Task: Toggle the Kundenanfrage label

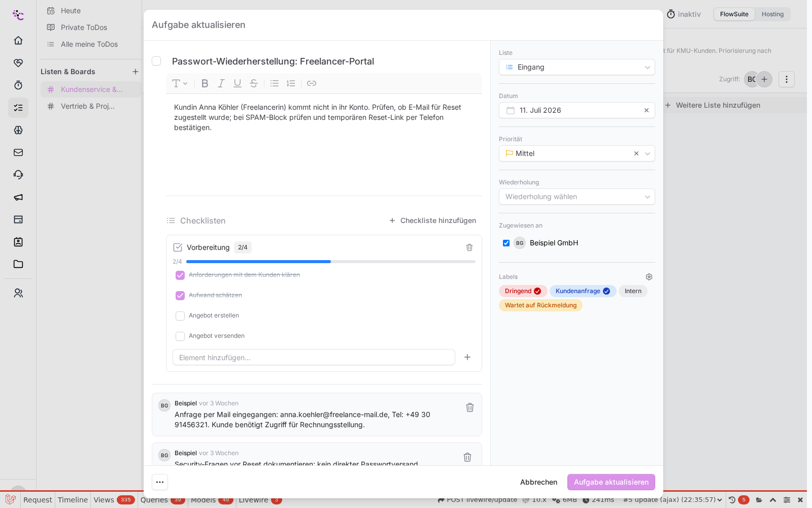Action: [x=583, y=291]
